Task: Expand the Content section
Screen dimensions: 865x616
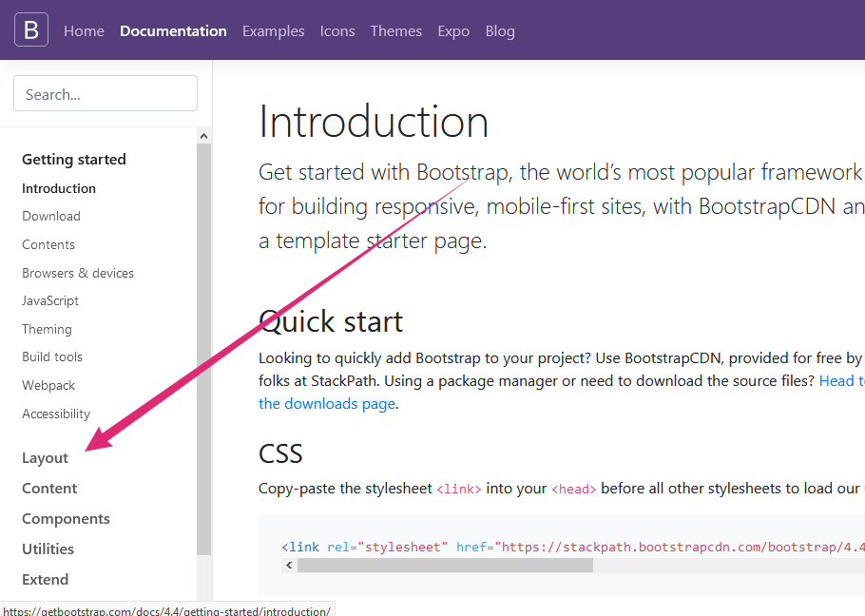Action: click(x=49, y=489)
